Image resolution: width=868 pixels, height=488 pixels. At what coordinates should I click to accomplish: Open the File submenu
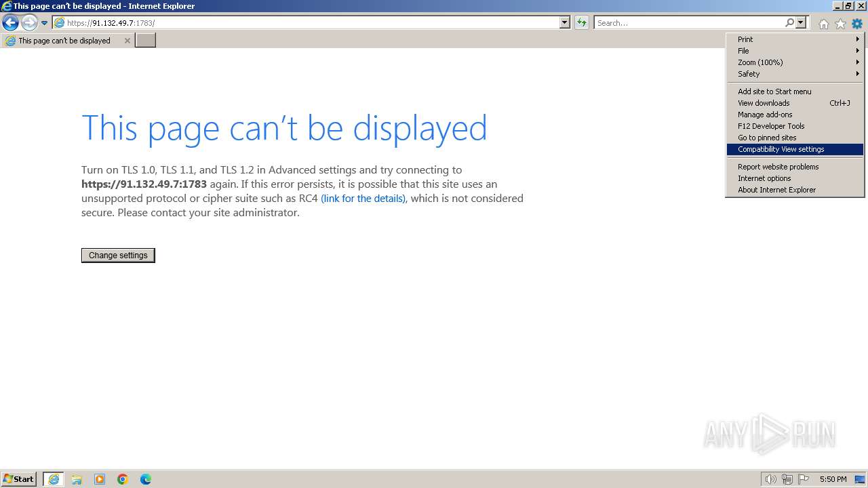pyautogui.click(x=795, y=51)
